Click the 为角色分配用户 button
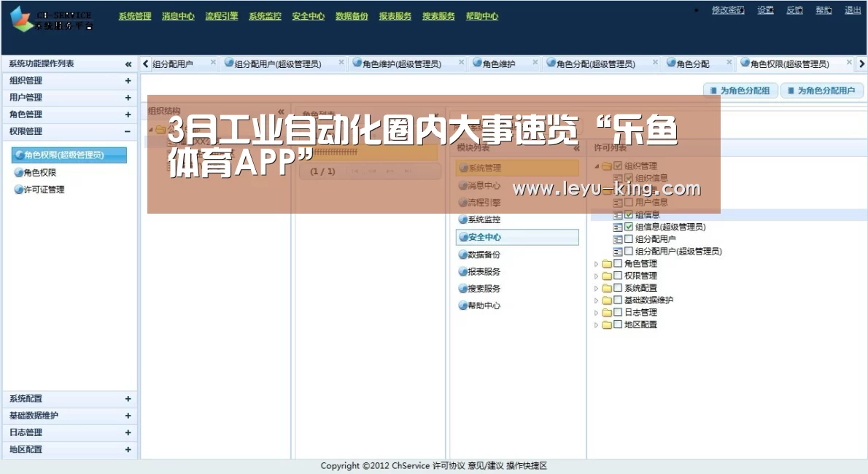This screenshot has height=474, width=868. (822, 90)
